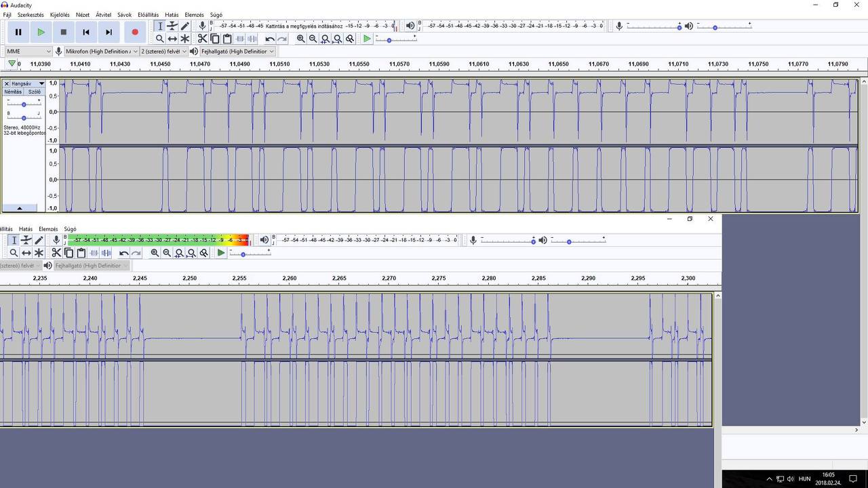Select the Draw pencil tool in lower window

pyautogui.click(x=39, y=240)
